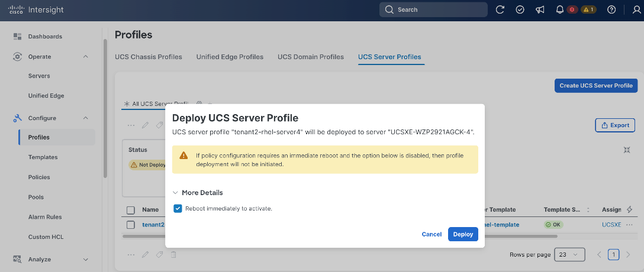Click the lightning bolt column header icon

630,210
